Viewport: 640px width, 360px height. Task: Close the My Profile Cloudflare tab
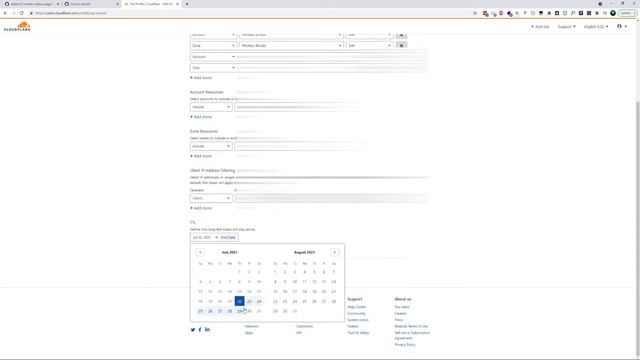tap(178, 4)
